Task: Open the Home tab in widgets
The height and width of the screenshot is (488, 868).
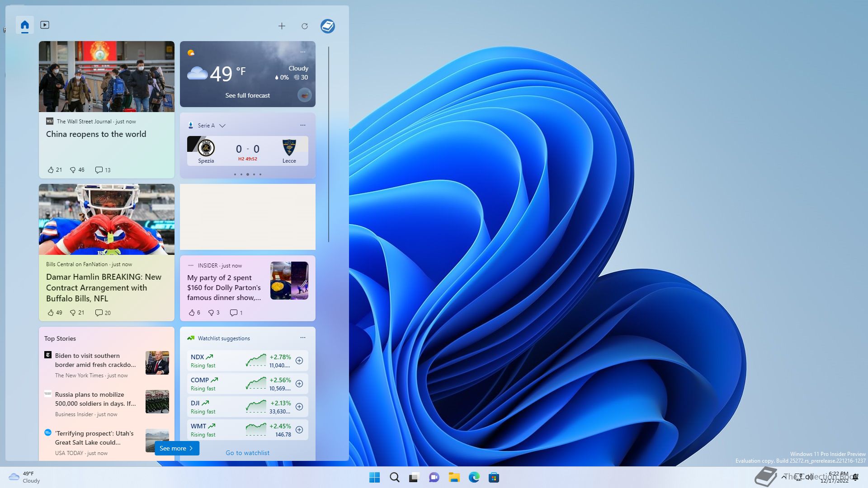Action: [x=25, y=25]
